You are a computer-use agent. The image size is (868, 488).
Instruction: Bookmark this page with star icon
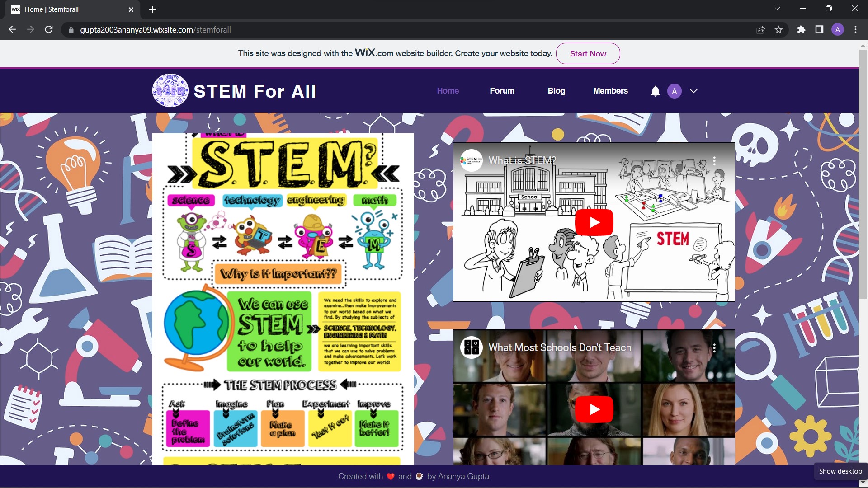[x=778, y=30]
